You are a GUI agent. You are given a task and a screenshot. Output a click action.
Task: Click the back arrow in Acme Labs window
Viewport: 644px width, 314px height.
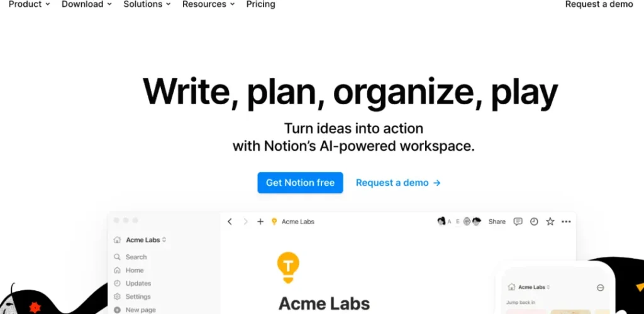point(230,222)
